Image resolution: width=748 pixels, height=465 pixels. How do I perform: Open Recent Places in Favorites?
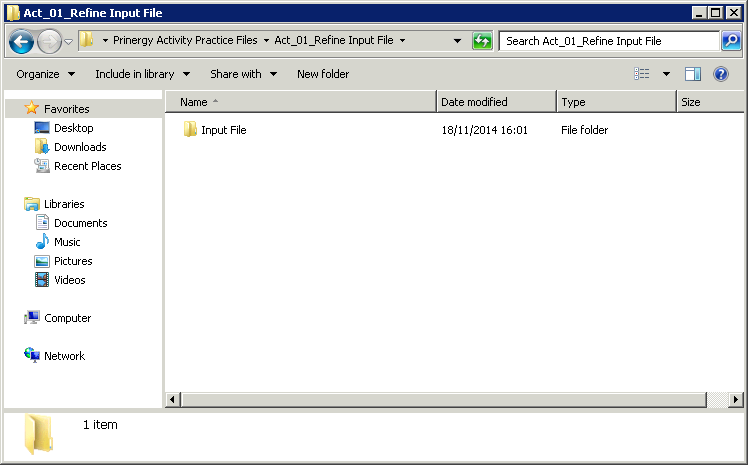point(88,166)
